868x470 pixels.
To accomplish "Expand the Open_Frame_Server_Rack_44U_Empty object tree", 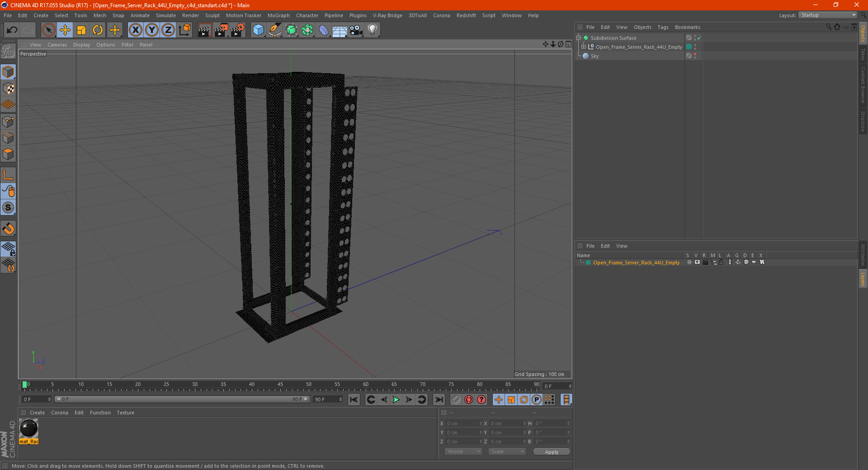I will click(x=584, y=47).
